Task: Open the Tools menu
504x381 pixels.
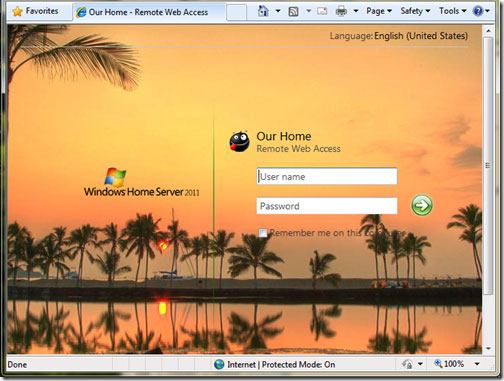Action: (x=453, y=11)
